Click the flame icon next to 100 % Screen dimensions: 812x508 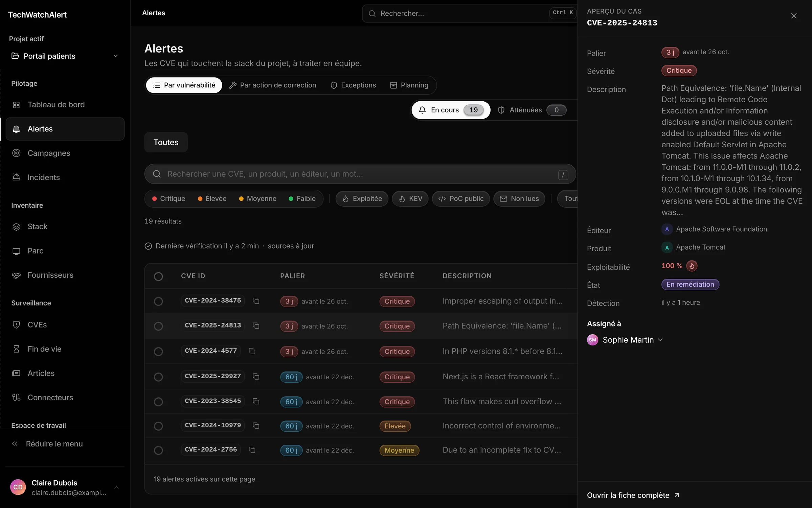click(x=692, y=266)
